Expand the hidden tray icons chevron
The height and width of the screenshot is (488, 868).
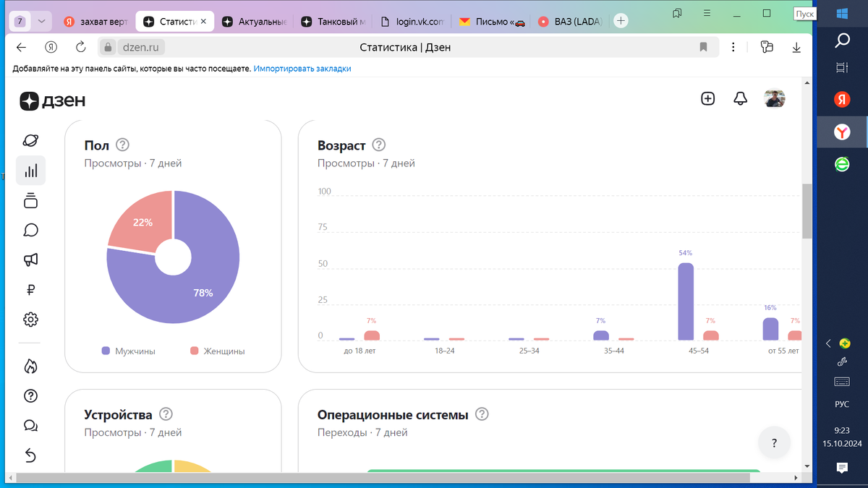(828, 343)
